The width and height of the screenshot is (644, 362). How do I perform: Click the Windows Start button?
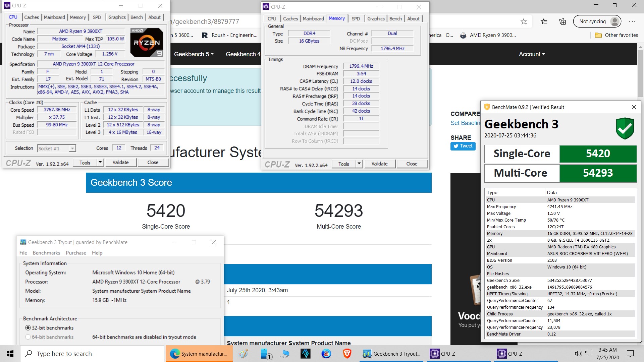[x=10, y=354]
